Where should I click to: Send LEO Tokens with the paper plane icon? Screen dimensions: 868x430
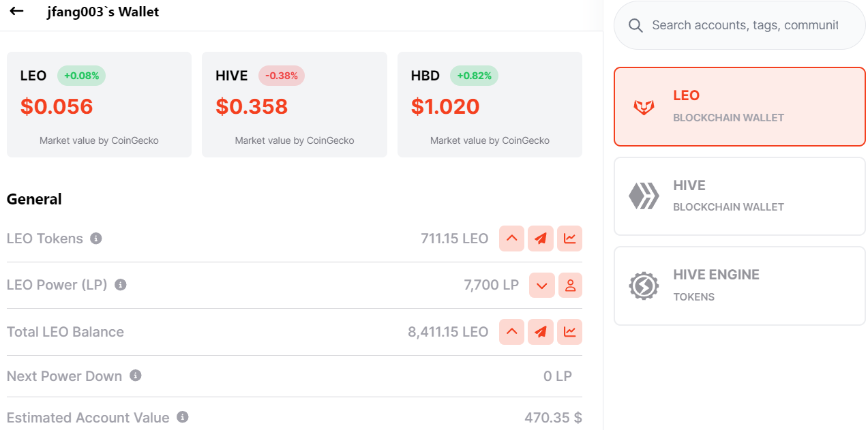coord(541,239)
